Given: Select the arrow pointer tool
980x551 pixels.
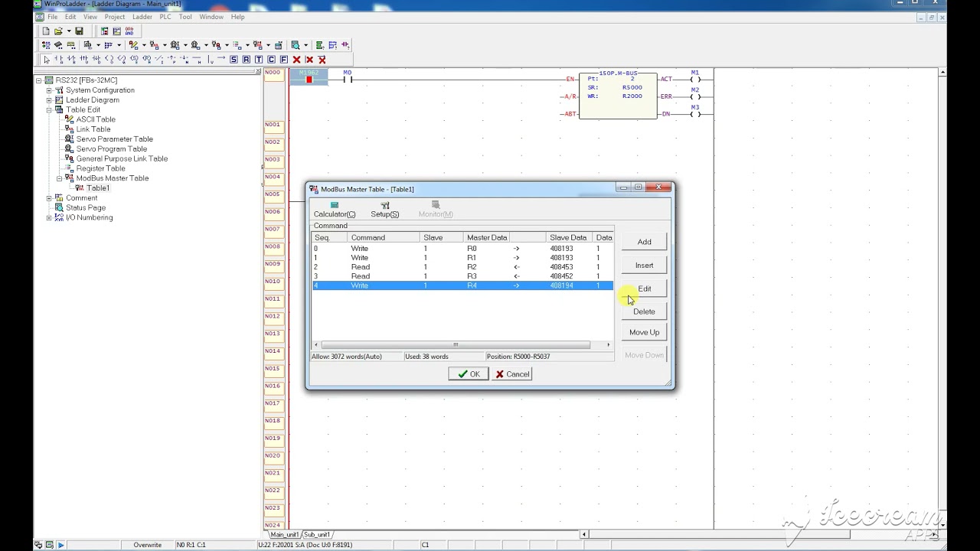Looking at the screenshot, I should (47, 60).
